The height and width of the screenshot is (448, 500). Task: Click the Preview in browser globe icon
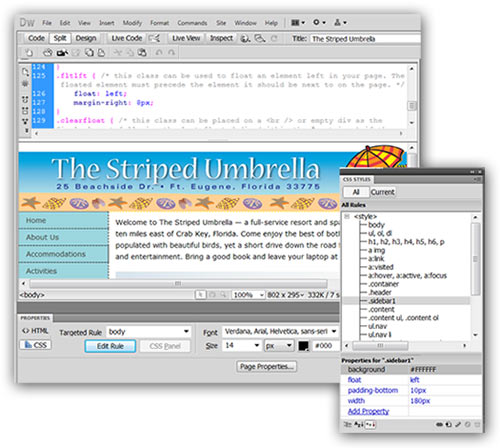tap(245, 38)
